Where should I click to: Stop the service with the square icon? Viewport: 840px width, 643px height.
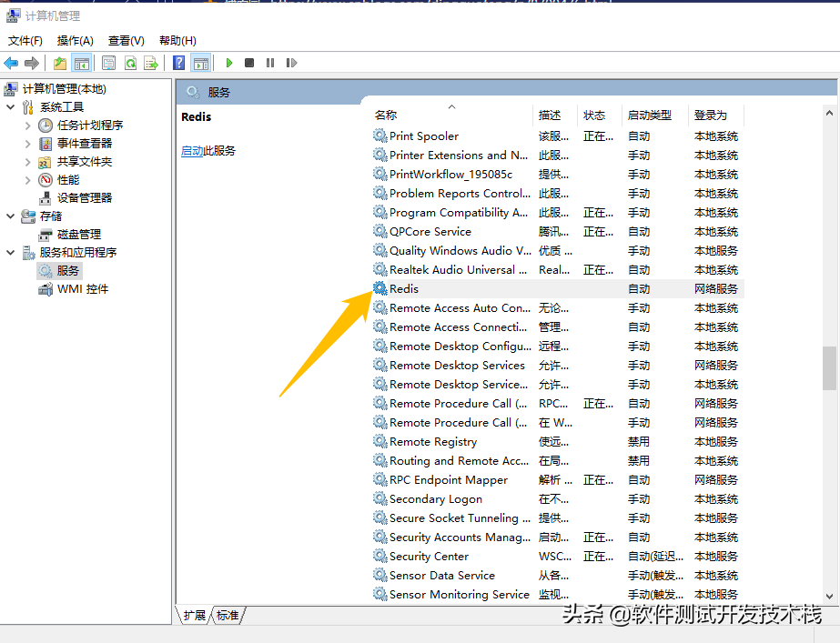point(249,63)
